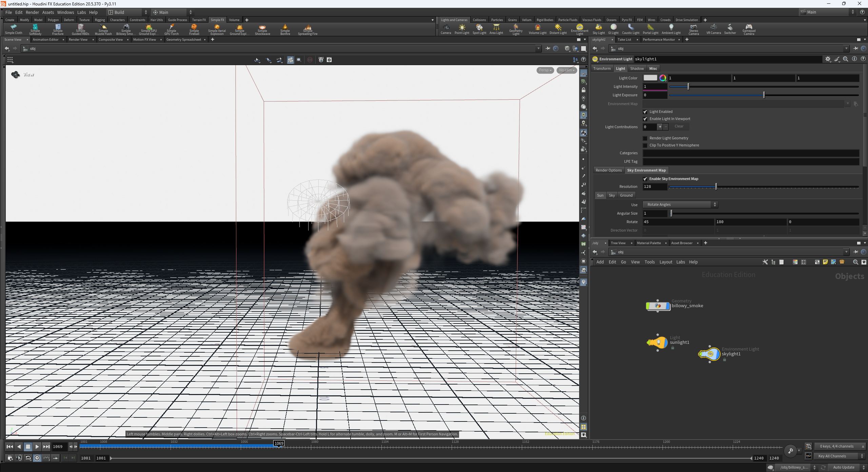868x472 pixels.
Task: Switch to the Ground sub-tab
Action: coord(626,195)
